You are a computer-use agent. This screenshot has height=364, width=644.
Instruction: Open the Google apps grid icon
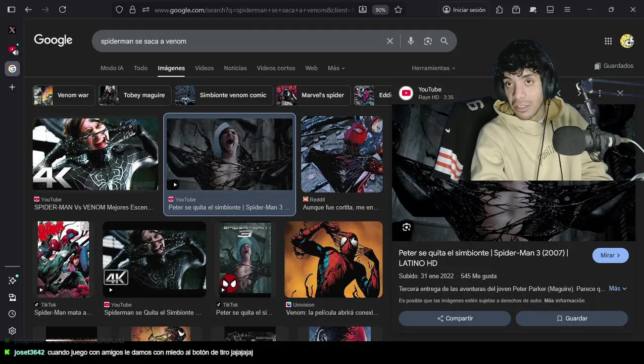click(608, 41)
